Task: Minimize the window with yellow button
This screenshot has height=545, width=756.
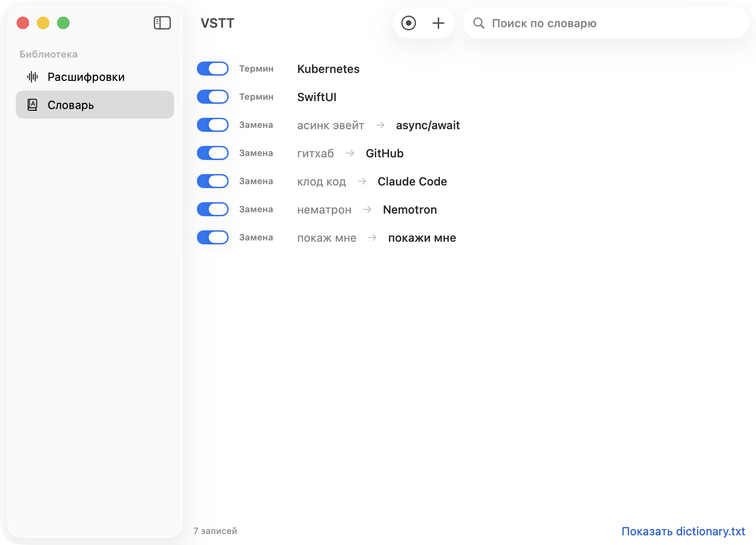Action: (x=43, y=23)
